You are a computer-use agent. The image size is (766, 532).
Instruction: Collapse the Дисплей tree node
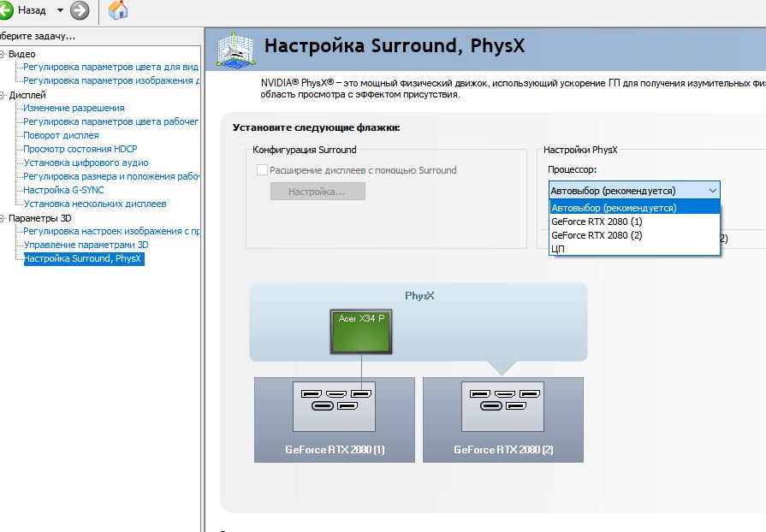(2, 95)
